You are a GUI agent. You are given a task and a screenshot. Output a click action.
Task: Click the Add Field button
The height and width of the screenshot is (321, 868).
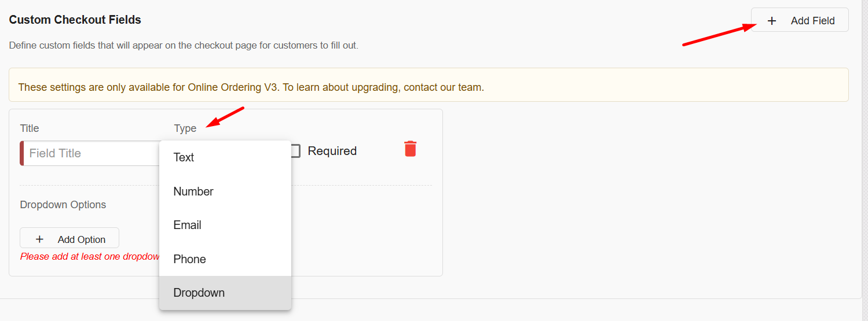800,20
